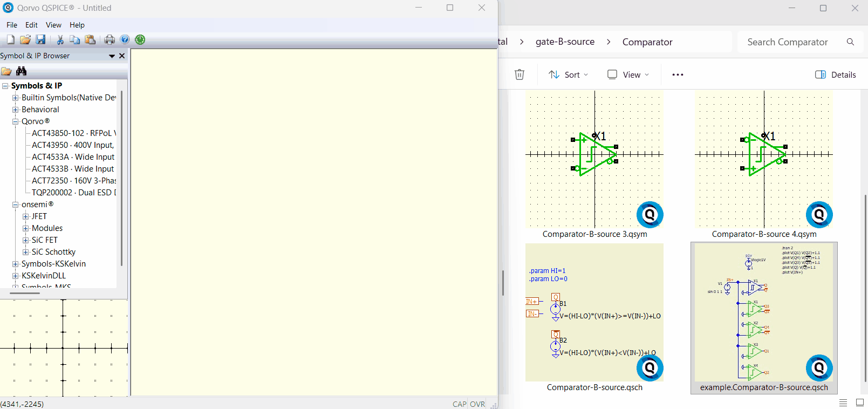Click the trash delete icon in Explorer
Screen dimensions: 868x409
tap(519, 74)
